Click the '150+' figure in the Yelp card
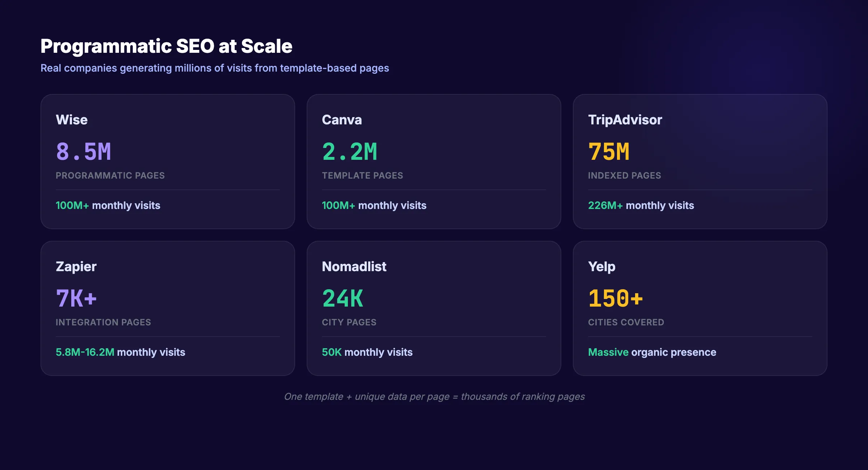Image resolution: width=868 pixels, height=470 pixels. pos(616,298)
